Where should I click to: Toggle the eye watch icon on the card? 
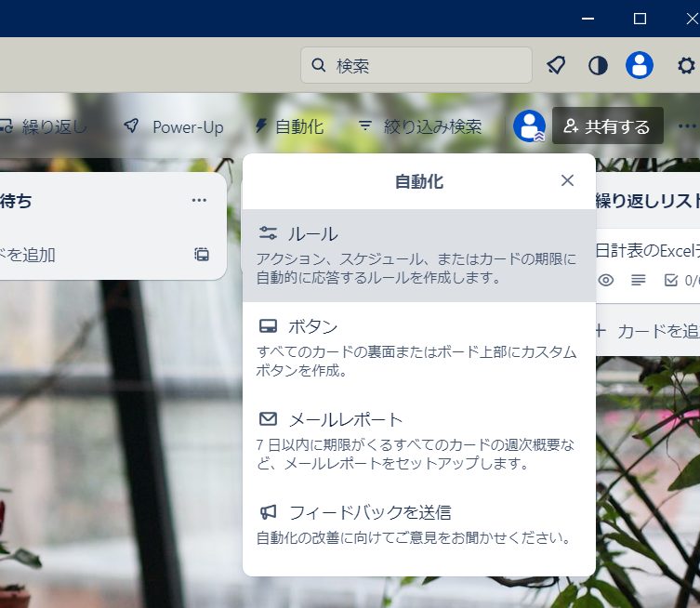pyautogui.click(x=606, y=280)
